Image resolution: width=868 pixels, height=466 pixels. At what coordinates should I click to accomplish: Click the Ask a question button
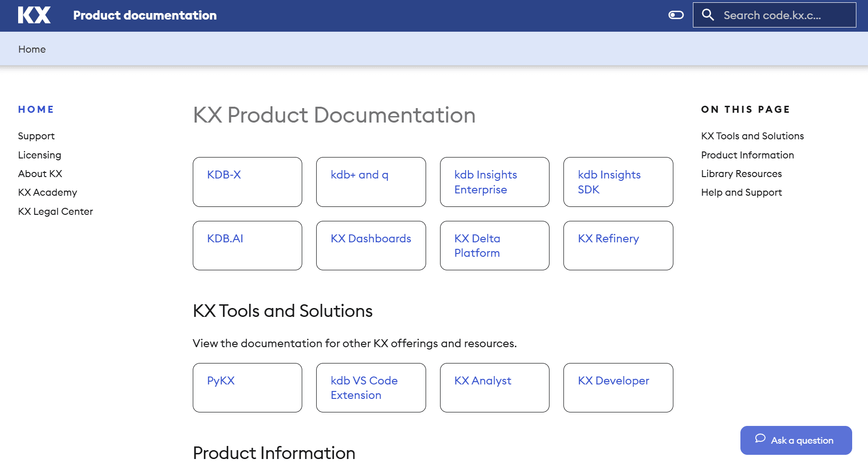point(796,440)
